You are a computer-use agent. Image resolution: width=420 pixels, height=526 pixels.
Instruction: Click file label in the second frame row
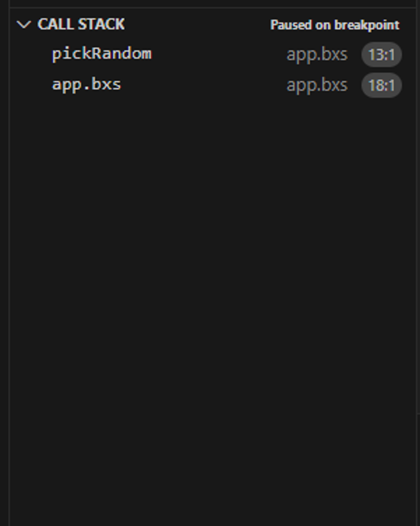[x=317, y=85]
